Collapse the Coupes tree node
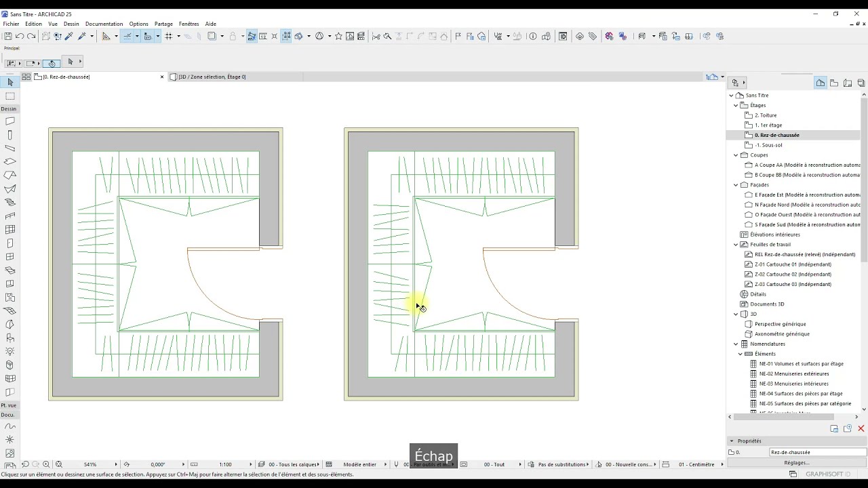This screenshot has height=488, width=868. point(736,155)
